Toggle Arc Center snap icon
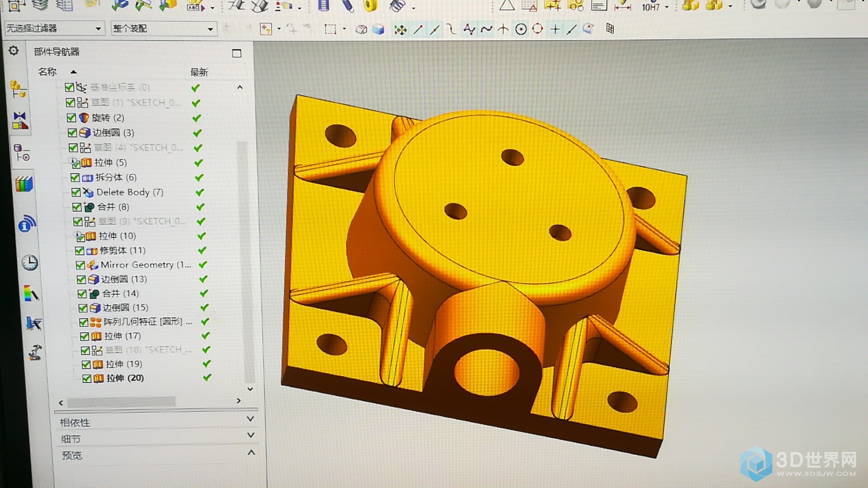The height and width of the screenshot is (488, 868). (x=521, y=30)
